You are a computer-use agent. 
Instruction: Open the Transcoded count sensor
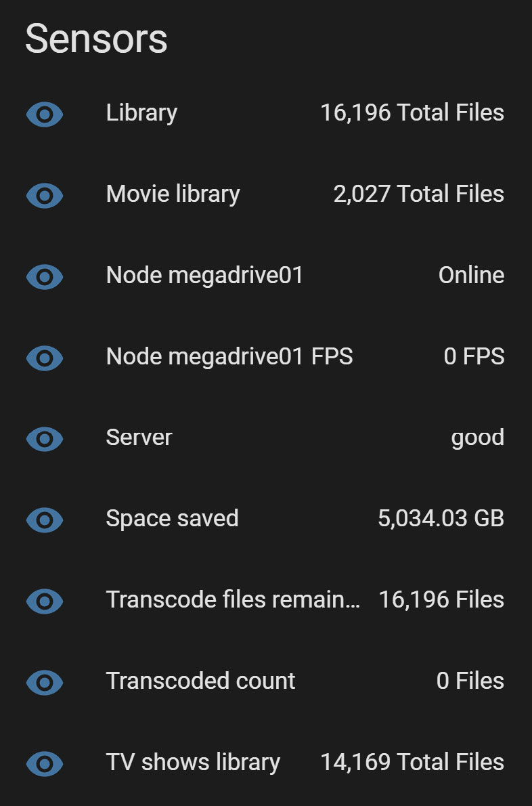(x=200, y=681)
